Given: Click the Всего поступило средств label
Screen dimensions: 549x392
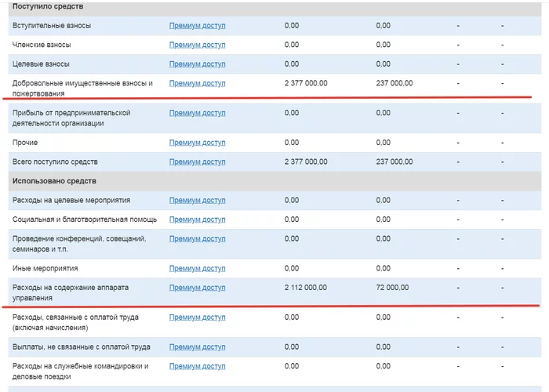Looking at the screenshot, I should [55, 162].
